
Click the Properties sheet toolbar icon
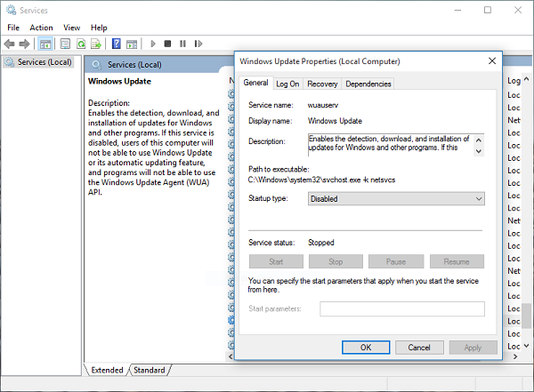coord(65,44)
